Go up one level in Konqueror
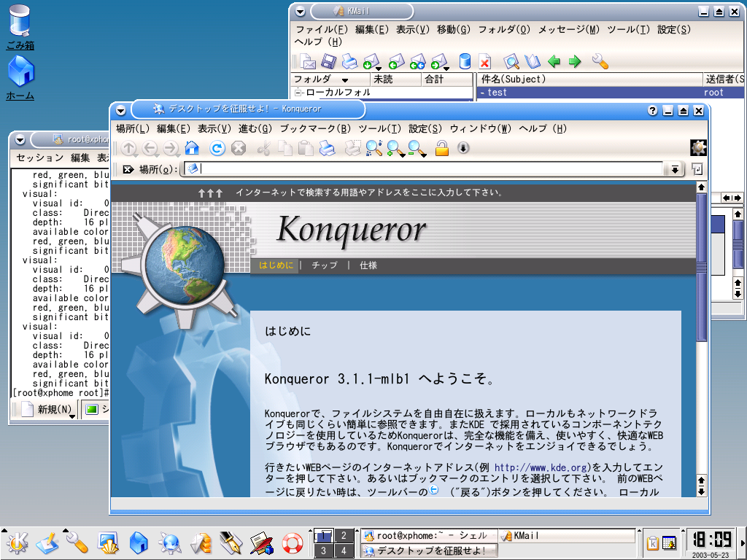This screenshot has width=747, height=560. (x=128, y=149)
